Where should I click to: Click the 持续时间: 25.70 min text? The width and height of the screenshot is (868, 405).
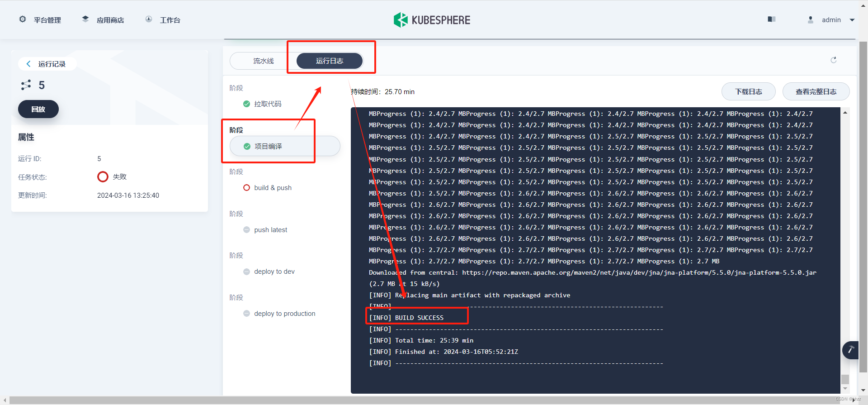[382, 92]
